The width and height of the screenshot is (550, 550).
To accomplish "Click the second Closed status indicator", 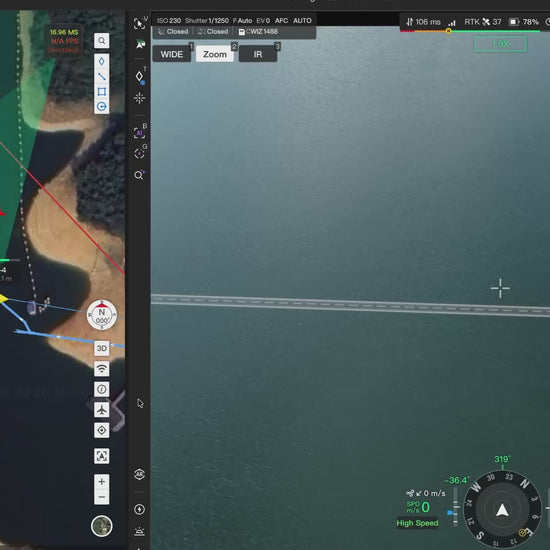I will 213,32.
